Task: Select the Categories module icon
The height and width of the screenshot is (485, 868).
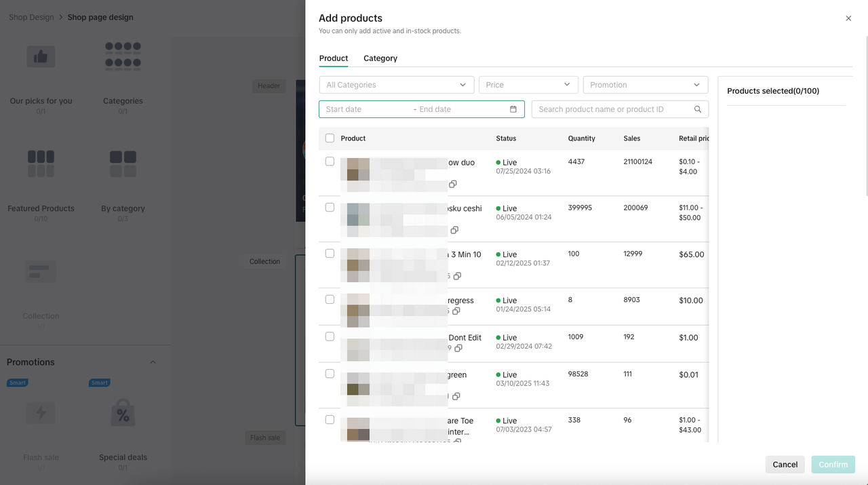Action: [x=123, y=57]
